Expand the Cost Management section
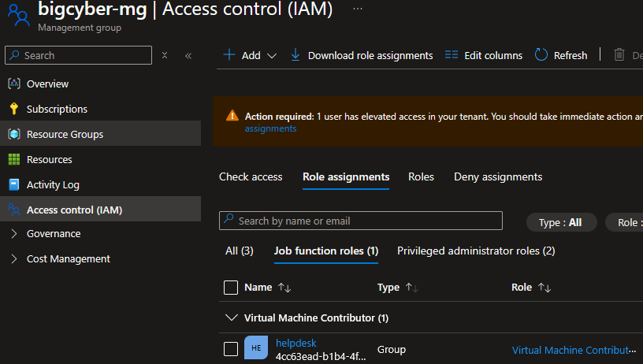The image size is (643, 364). pyautogui.click(x=13, y=258)
